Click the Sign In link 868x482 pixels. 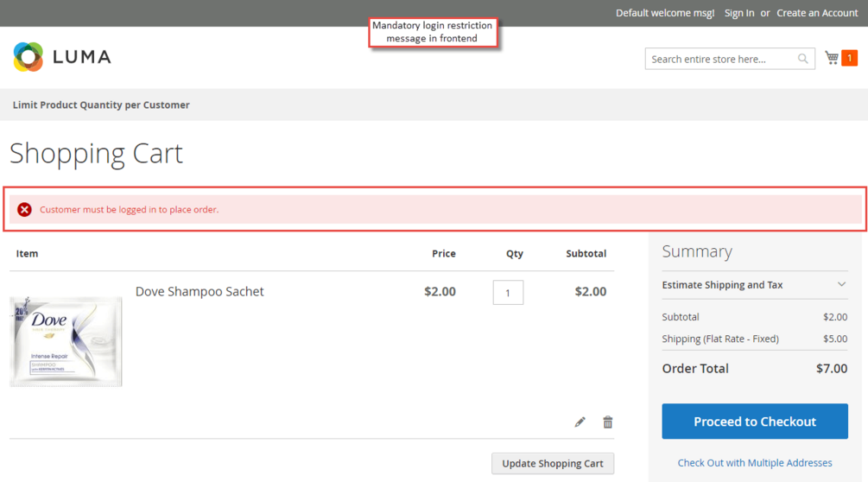point(739,13)
